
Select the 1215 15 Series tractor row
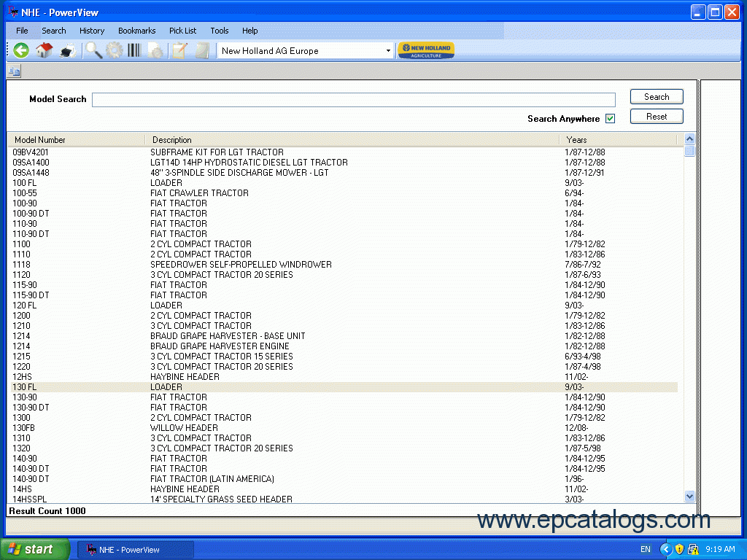pyautogui.click(x=344, y=356)
